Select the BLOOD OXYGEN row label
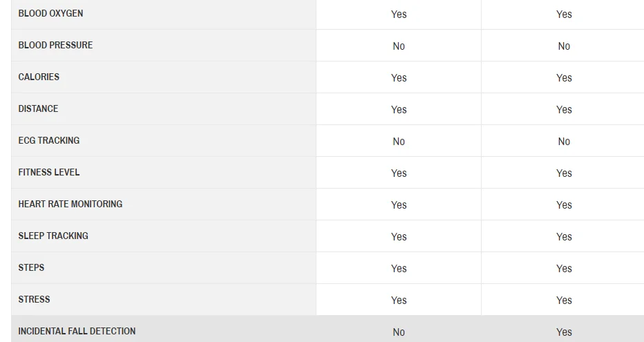The height and width of the screenshot is (342, 644). tap(50, 14)
